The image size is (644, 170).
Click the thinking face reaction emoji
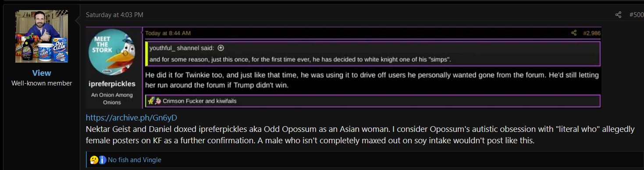click(94, 160)
